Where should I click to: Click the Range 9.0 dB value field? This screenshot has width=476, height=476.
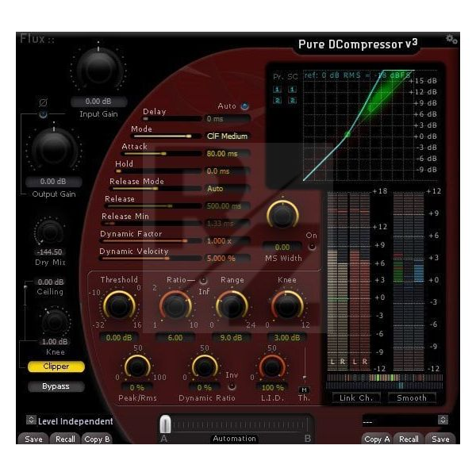coord(232,337)
